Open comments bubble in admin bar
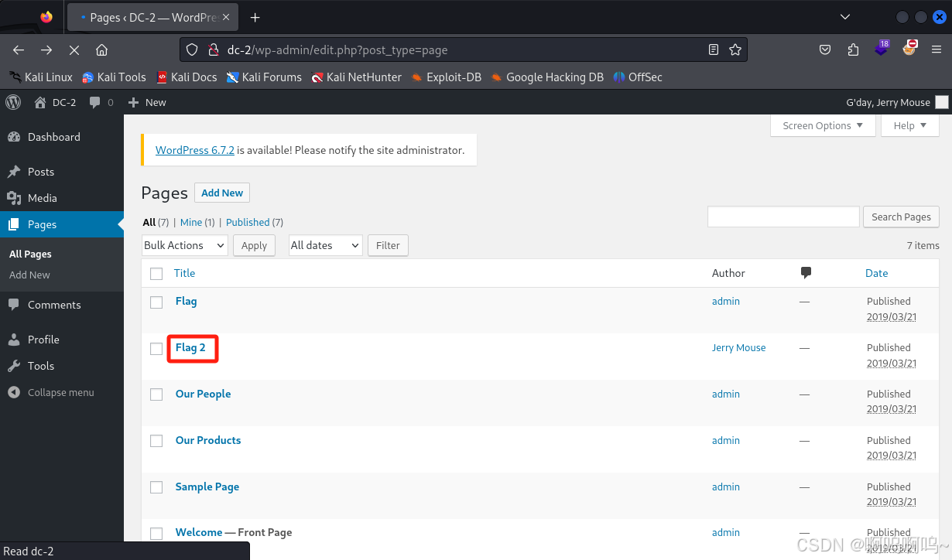This screenshot has width=952, height=560. coord(101,102)
